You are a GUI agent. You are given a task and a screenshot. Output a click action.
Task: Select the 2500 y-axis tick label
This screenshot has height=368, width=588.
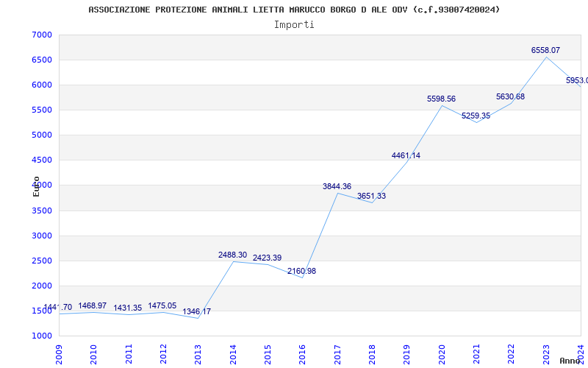42,261
